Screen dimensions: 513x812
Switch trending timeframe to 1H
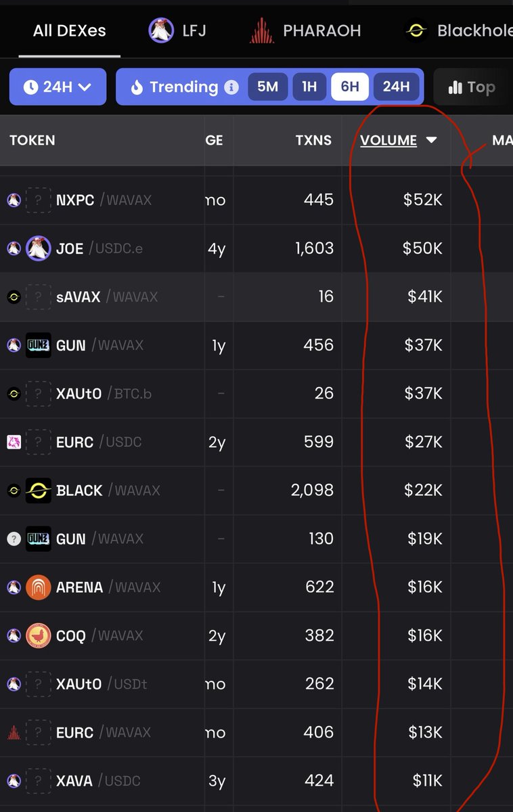[x=309, y=87]
